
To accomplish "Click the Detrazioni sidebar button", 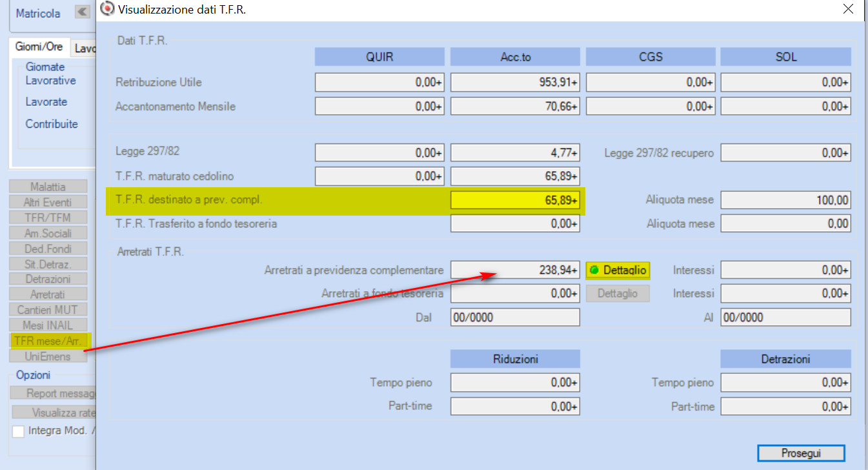I will tap(48, 279).
